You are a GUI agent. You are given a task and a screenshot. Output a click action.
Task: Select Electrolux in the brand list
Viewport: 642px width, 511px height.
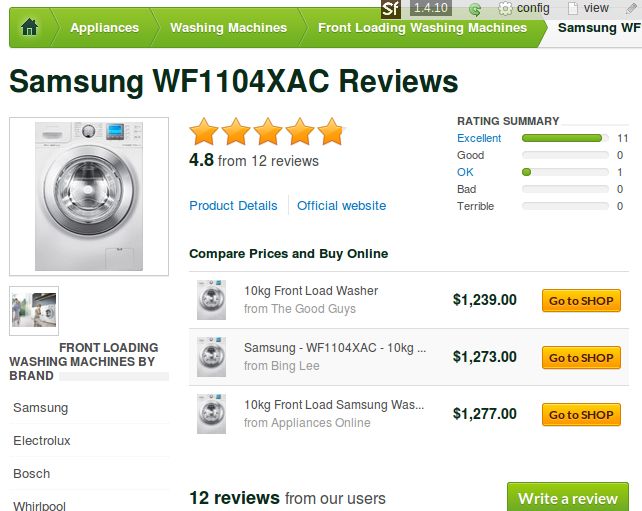click(x=42, y=441)
